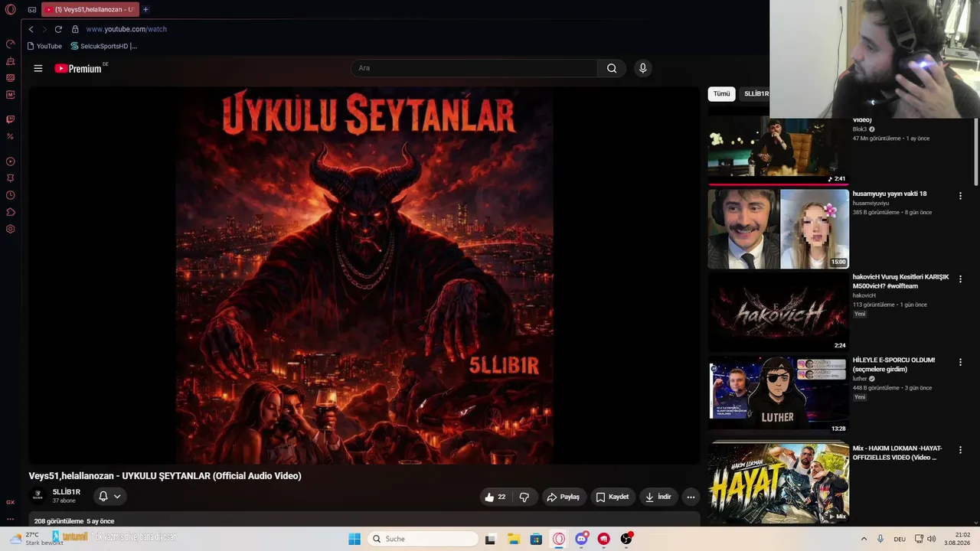Viewport: 980px width, 551px height.
Task: Switch to the Veys51,helallanozan browser tab
Action: 89,10
